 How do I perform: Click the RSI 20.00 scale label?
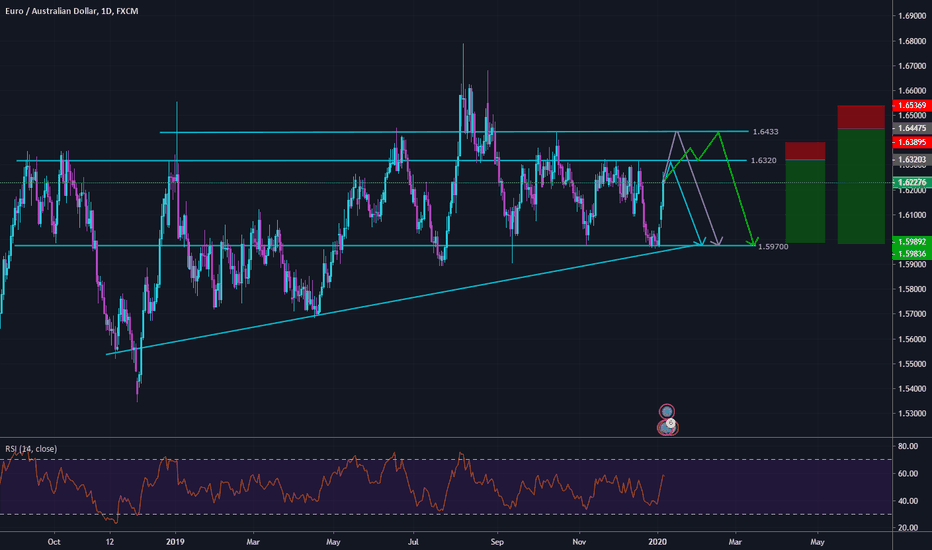point(908,528)
